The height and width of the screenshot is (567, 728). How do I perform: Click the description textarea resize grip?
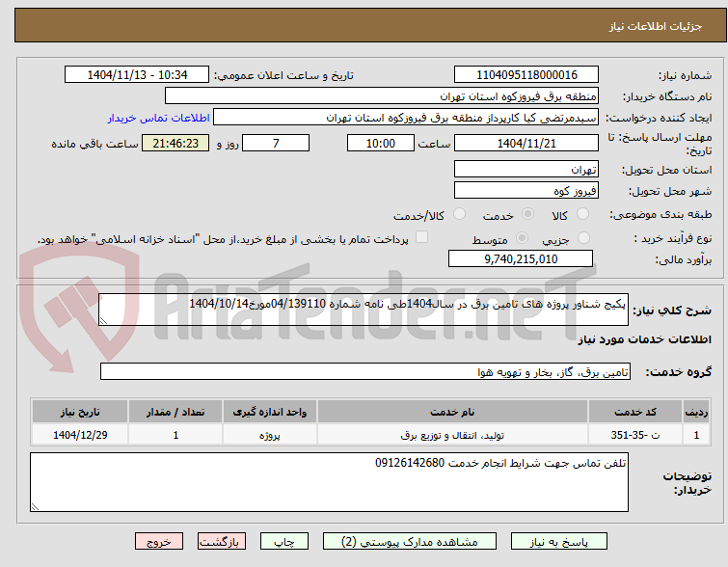tap(103, 321)
